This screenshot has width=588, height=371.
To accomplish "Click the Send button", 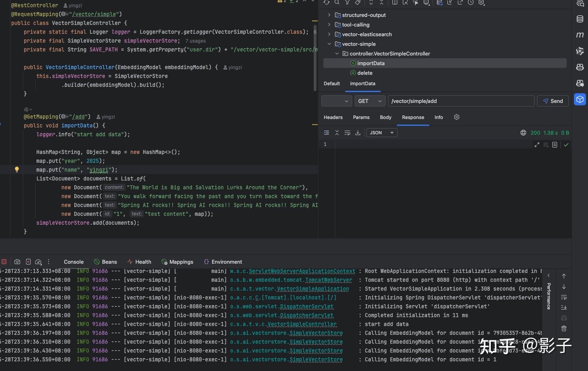I will coord(553,101).
